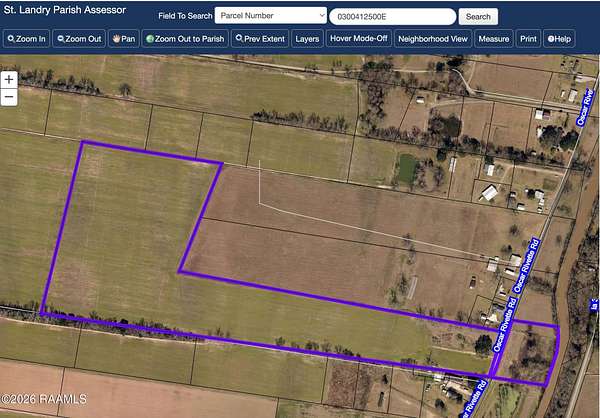Click the Zoom Out toolbar button
600x418 pixels.
80,39
